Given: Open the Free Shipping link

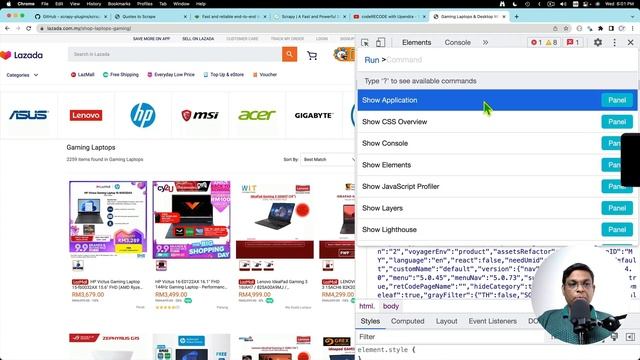Looking at the screenshot, I should click(x=121, y=75).
